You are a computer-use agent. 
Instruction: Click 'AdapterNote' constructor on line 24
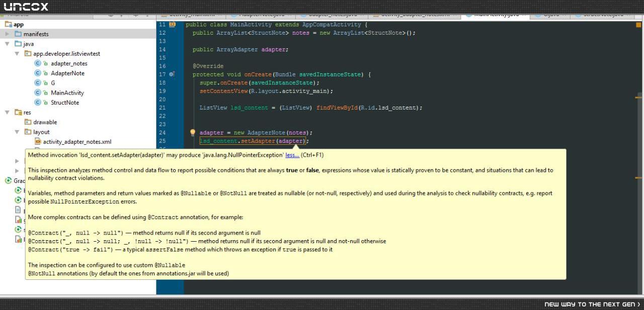click(266, 133)
